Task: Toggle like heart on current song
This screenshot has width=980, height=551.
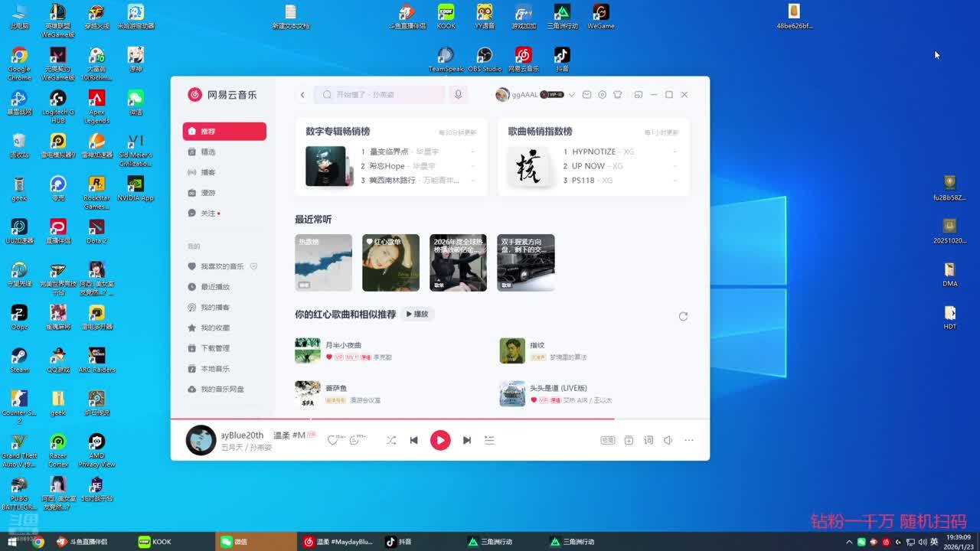Action: pyautogui.click(x=332, y=441)
